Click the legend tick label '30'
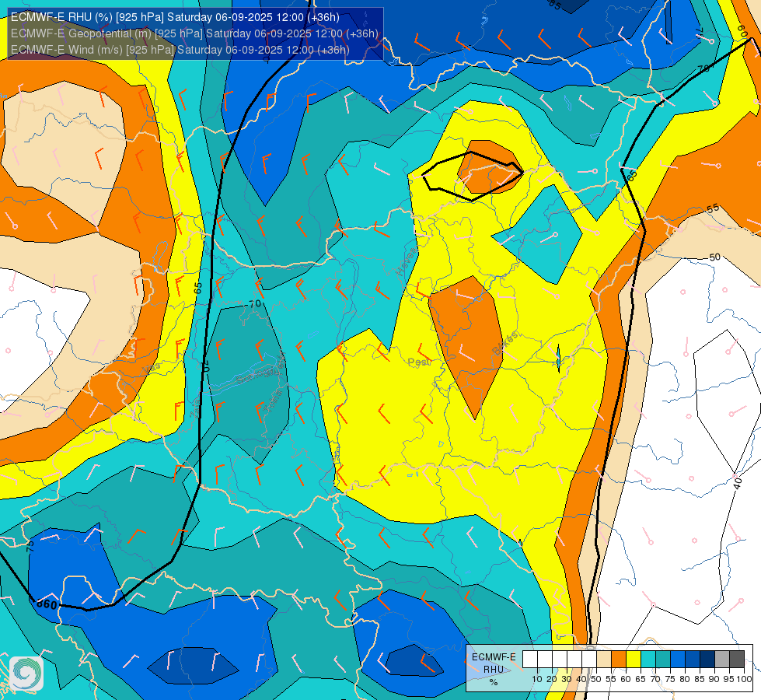 coord(567,679)
